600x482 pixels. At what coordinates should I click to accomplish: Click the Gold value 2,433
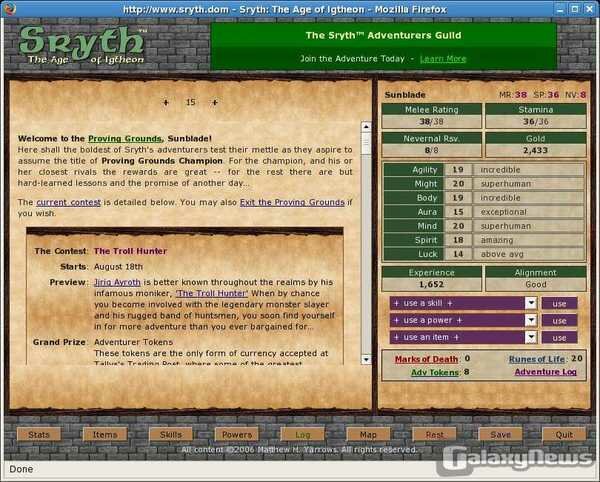(x=536, y=150)
